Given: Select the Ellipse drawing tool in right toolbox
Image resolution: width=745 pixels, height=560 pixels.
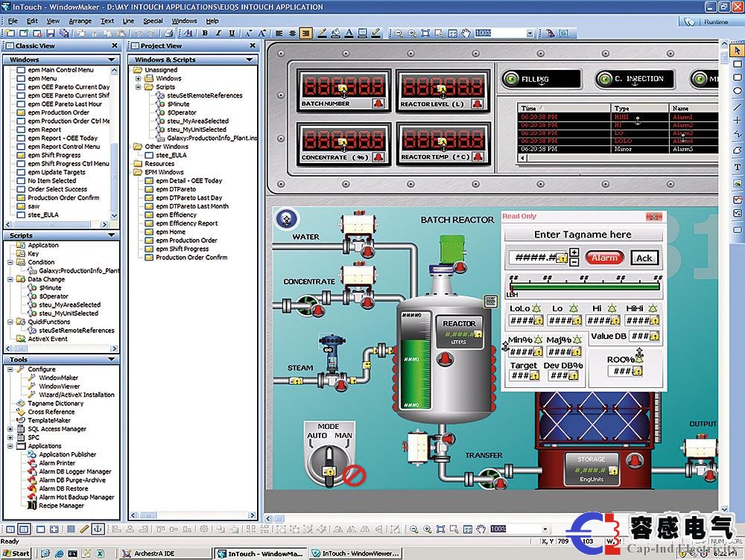Looking at the screenshot, I should click(737, 91).
